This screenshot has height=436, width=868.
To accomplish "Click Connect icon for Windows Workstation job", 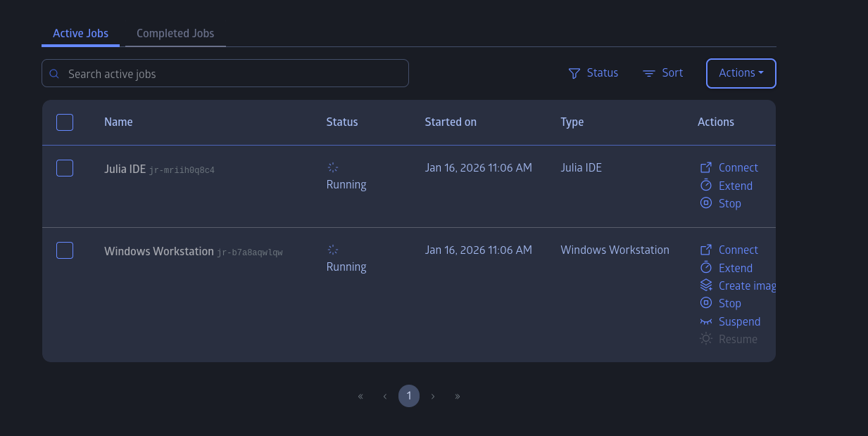I will tap(706, 250).
